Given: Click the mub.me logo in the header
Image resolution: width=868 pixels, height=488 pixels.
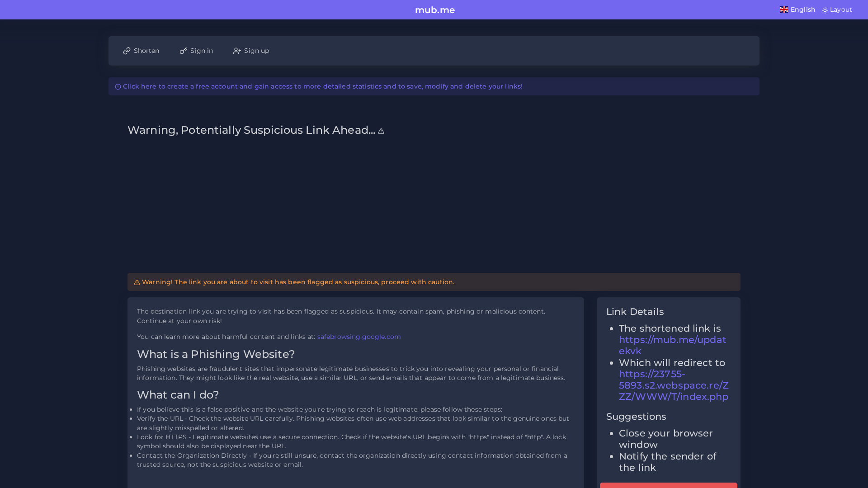Looking at the screenshot, I should click(x=434, y=10).
